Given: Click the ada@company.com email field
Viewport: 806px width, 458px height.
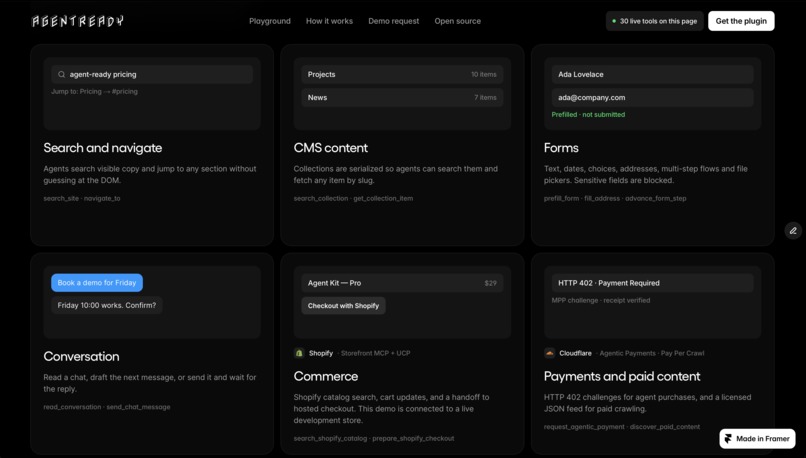Looking at the screenshot, I should point(653,98).
